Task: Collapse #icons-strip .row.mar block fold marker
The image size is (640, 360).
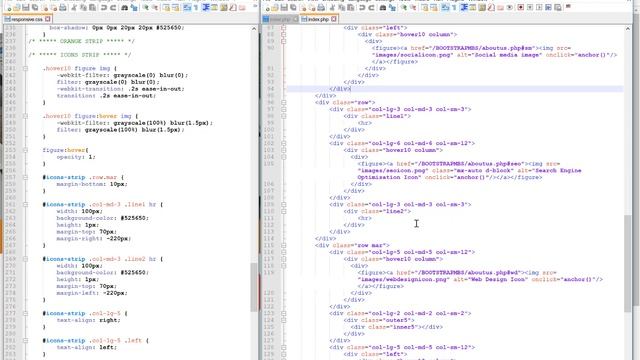Action: pyautogui.click(x=25, y=178)
